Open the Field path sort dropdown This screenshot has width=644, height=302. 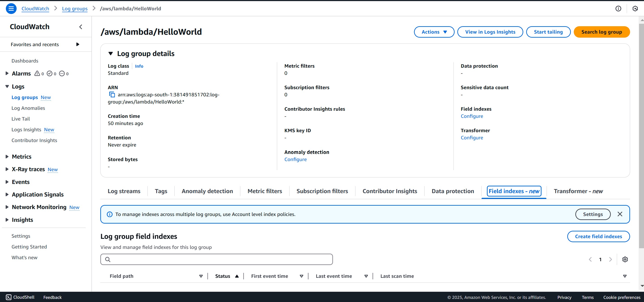click(x=201, y=276)
